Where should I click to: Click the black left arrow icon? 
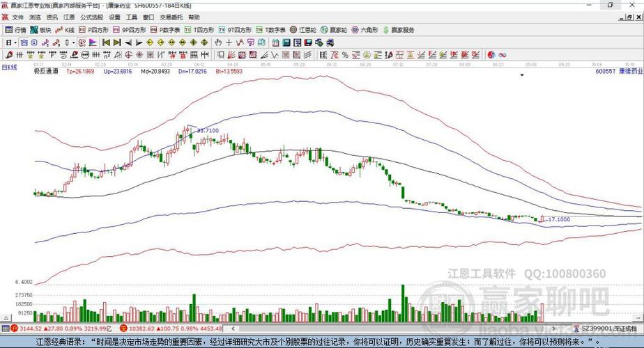tap(128, 42)
